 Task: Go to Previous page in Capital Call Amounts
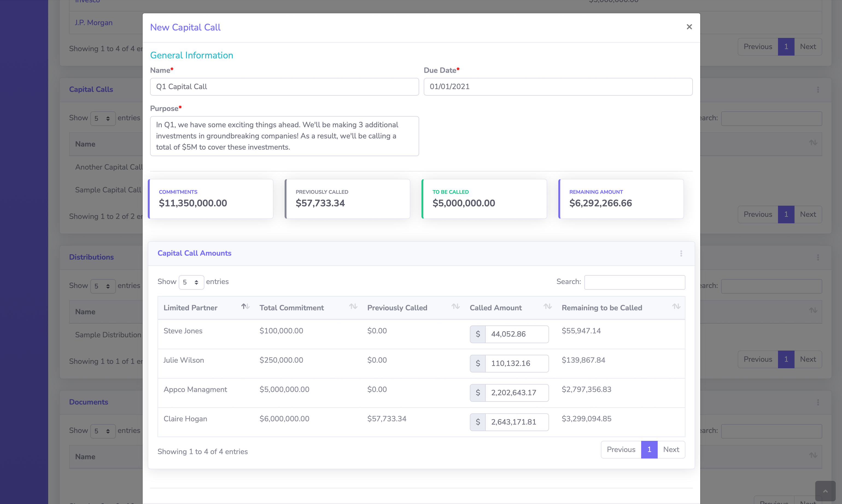coord(621,449)
